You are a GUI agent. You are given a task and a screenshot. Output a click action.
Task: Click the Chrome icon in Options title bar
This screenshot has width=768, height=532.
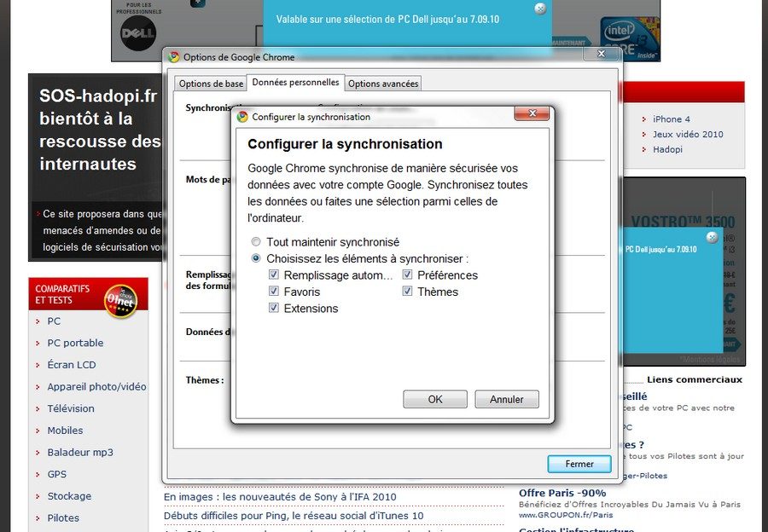pyautogui.click(x=174, y=57)
